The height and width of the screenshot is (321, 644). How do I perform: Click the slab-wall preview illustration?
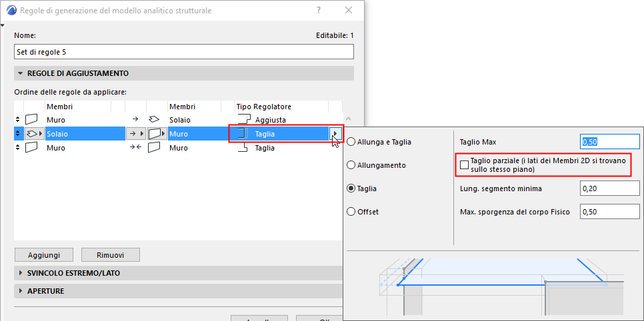(x=500, y=286)
